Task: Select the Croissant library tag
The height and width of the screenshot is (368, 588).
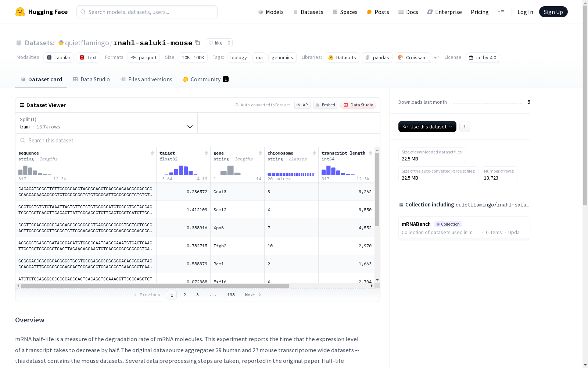Action: (x=413, y=57)
